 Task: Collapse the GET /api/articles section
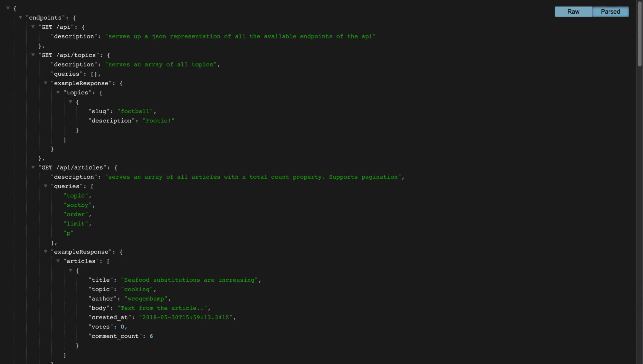coord(33,167)
